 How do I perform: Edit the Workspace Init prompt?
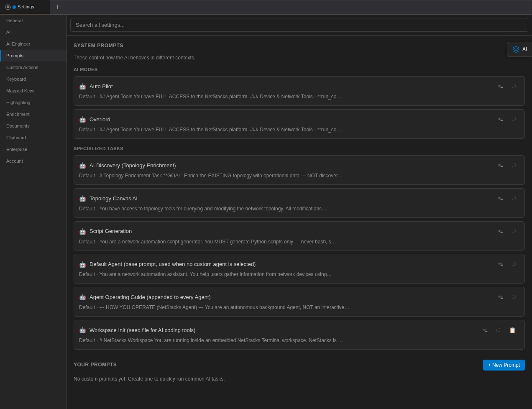pos(485,330)
